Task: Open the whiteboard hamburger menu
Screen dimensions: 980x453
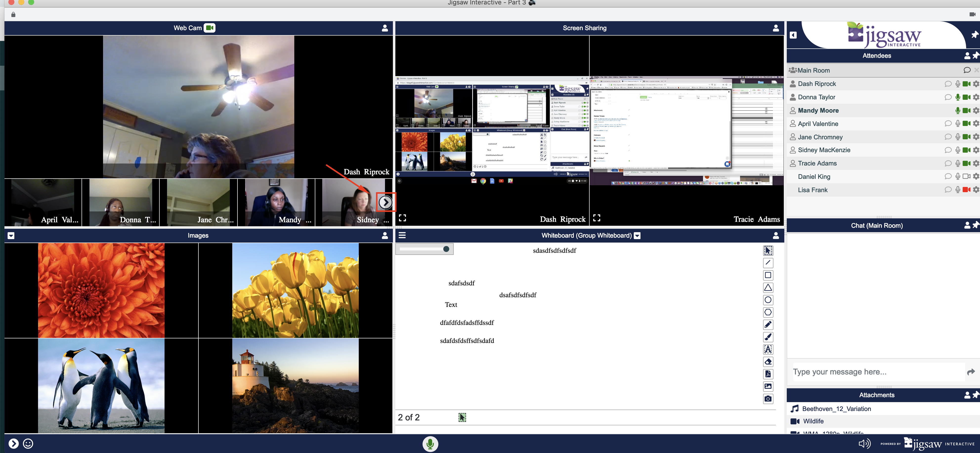Action: click(x=402, y=235)
